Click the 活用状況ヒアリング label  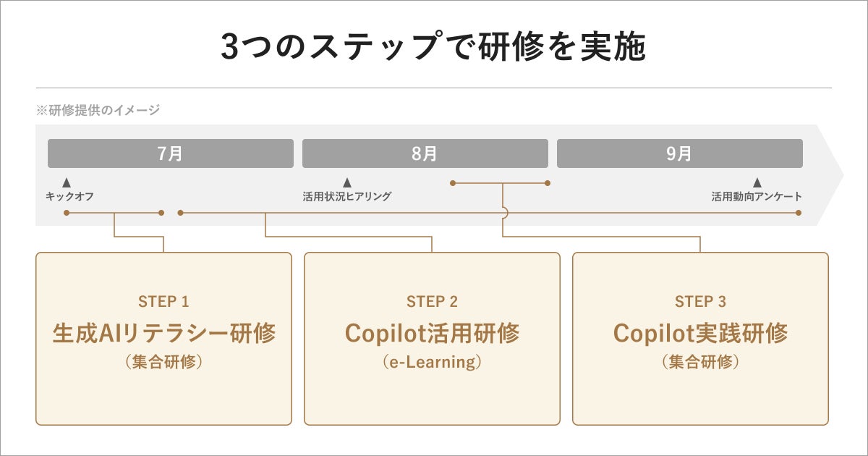[346, 196]
